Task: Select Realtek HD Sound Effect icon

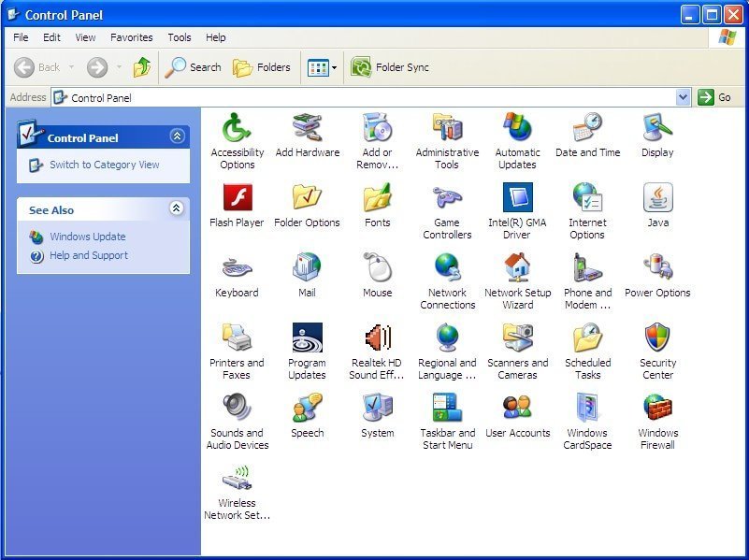Action: coord(377,338)
